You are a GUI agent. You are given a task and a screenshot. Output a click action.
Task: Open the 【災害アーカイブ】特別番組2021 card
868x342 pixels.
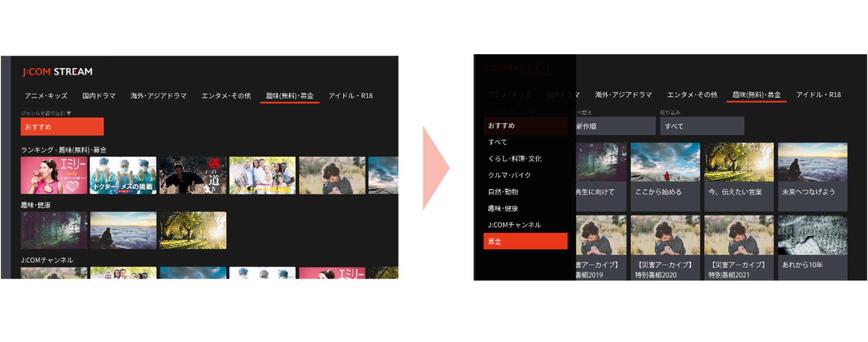[x=739, y=248]
